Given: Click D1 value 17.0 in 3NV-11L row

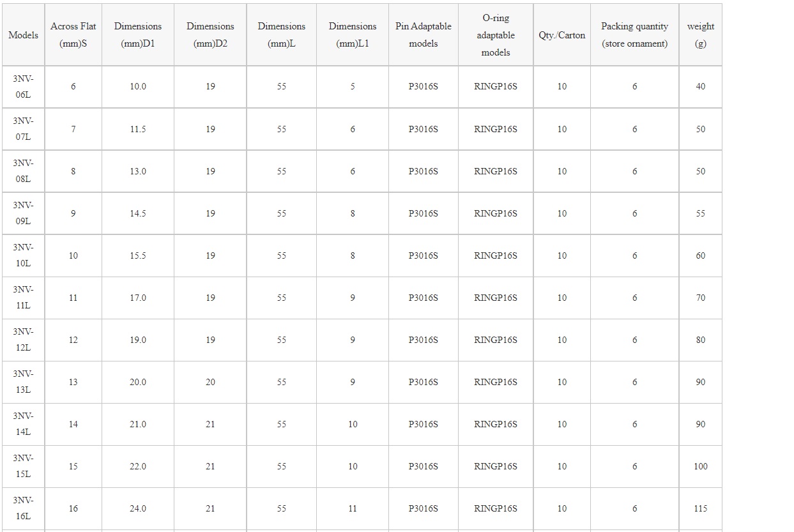Looking at the screenshot, I should coord(138,298).
